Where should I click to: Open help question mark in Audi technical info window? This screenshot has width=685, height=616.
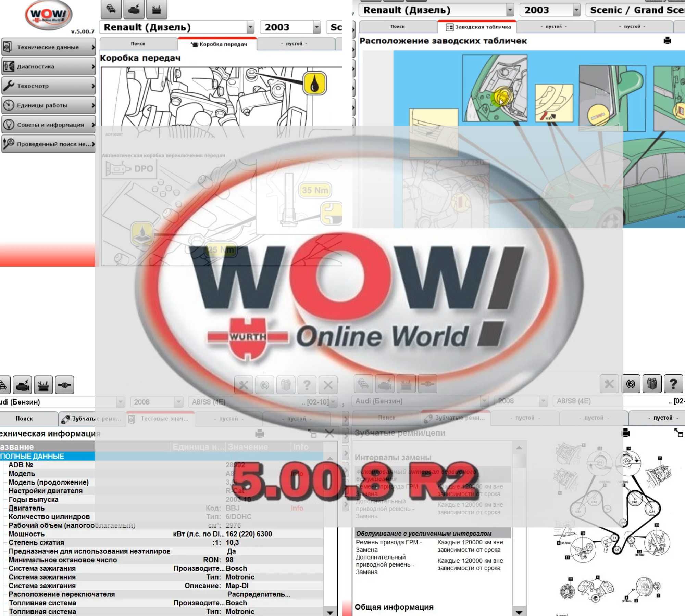tap(307, 385)
